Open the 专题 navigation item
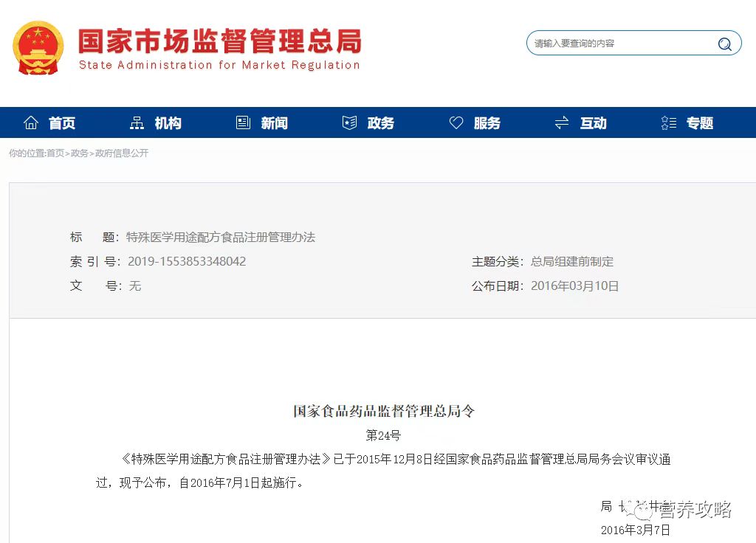Image resolution: width=756 pixels, height=543 pixels. tap(699, 123)
